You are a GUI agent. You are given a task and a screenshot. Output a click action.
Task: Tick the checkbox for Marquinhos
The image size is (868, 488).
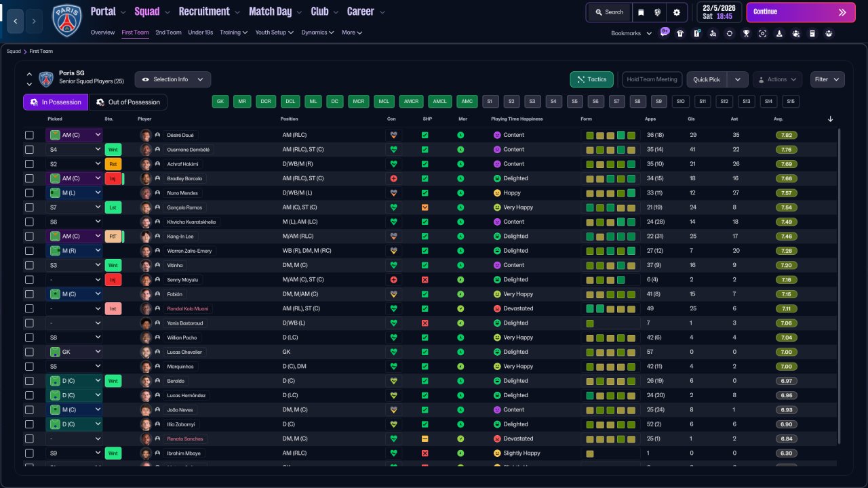[29, 367]
